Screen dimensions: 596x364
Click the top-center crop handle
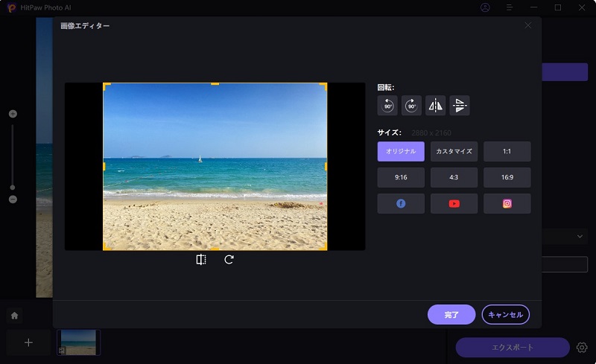pyautogui.click(x=215, y=83)
